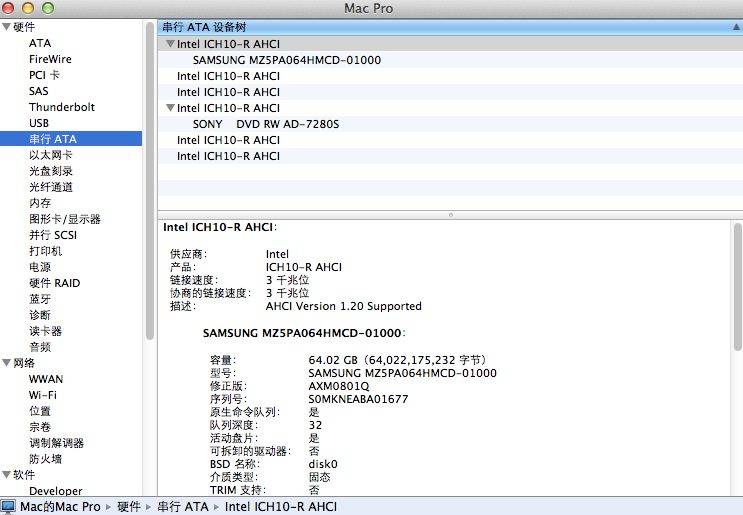Select the SAMSUNG MZ5PA064HMCD-01000 device row
Image resolution: width=743 pixels, height=515 pixels.
pyautogui.click(x=286, y=60)
